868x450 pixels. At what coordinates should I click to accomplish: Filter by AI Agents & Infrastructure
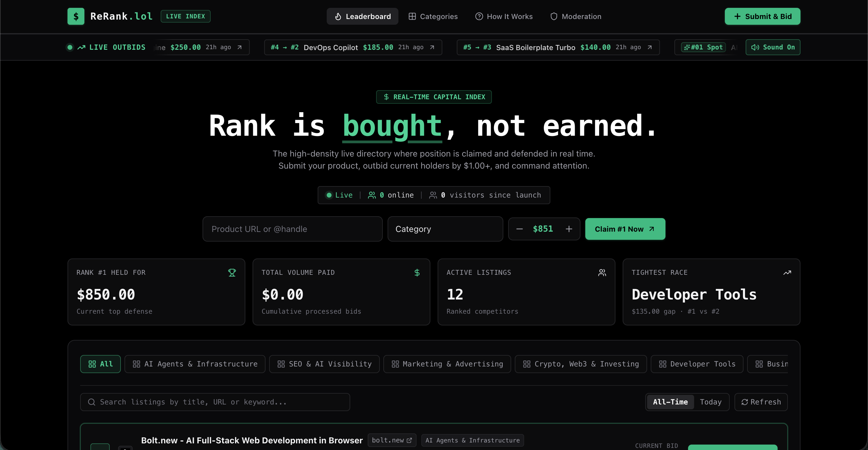(x=195, y=364)
